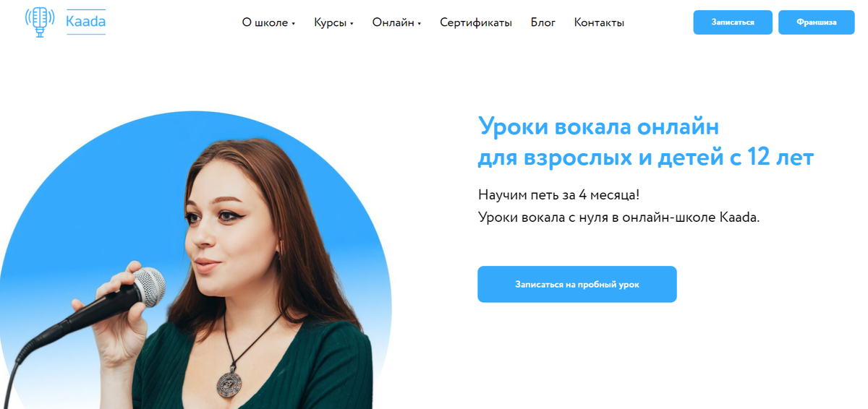Viewport: 868px width, 409px height.
Task: Open the Блог link
Action: coord(543,22)
